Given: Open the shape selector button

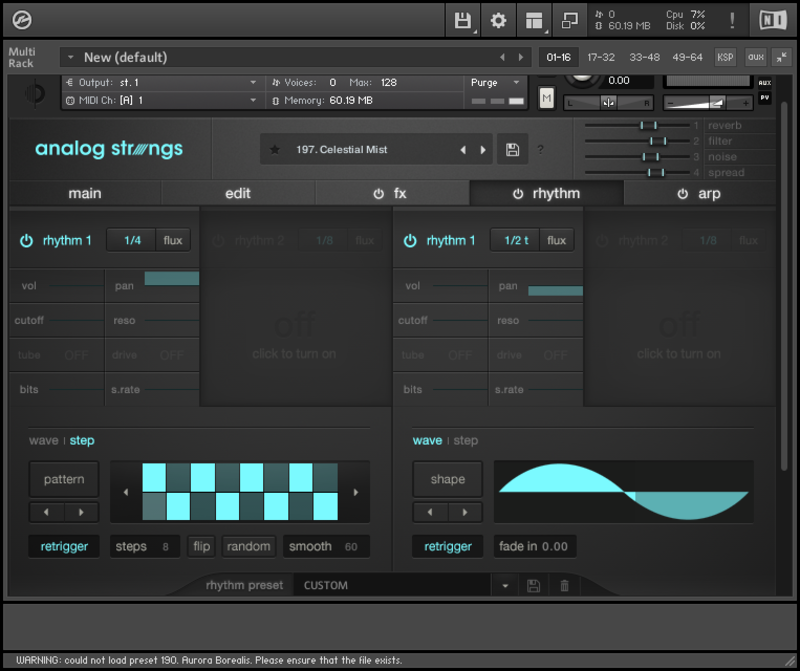Looking at the screenshot, I should (x=447, y=479).
